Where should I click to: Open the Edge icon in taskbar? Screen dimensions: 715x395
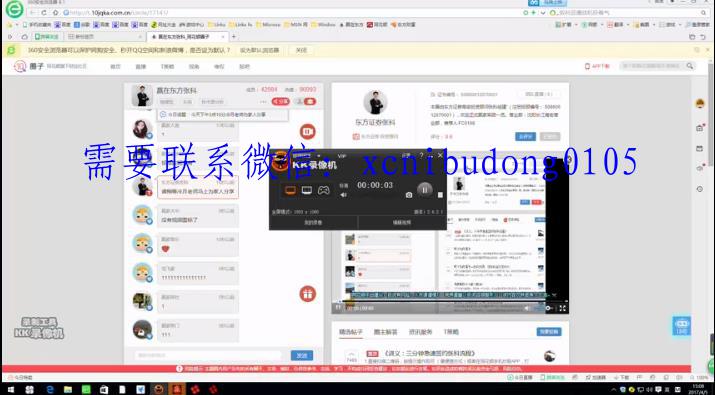(x=50, y=389)
